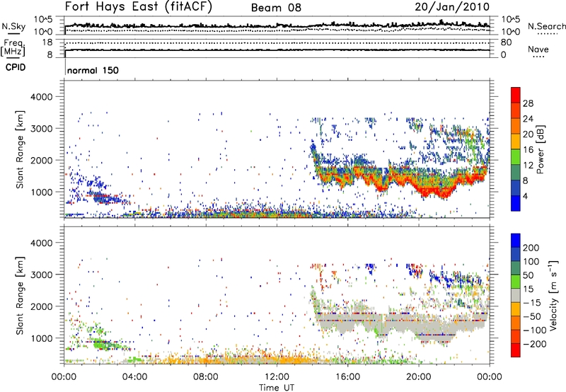Click the blue 200 m/s Velocity color segment
This screenshot has height=392, width=566.
tap(516, 241)
